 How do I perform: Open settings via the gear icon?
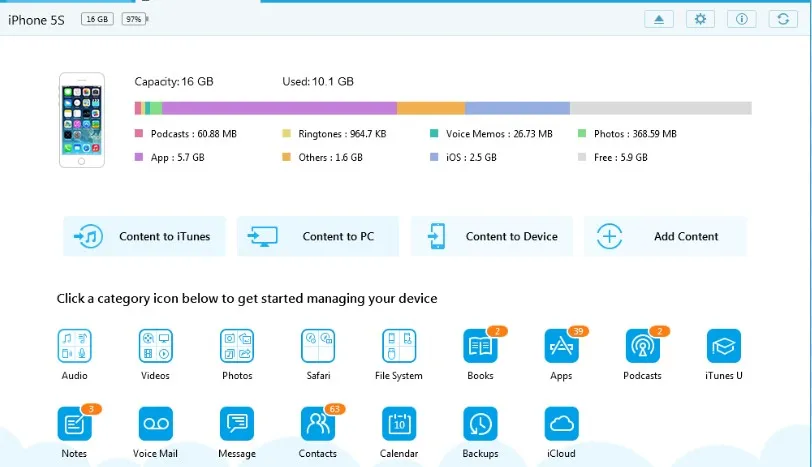[700, 19]
